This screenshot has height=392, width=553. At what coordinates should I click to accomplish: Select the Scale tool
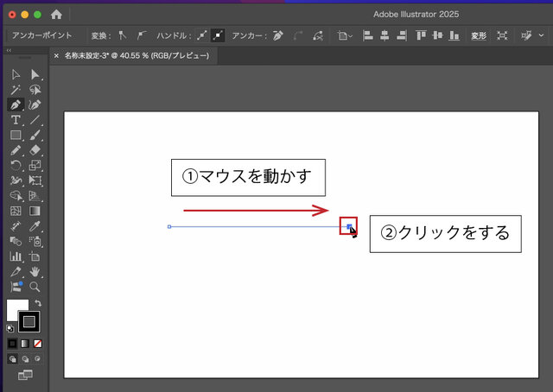point(35,165)
